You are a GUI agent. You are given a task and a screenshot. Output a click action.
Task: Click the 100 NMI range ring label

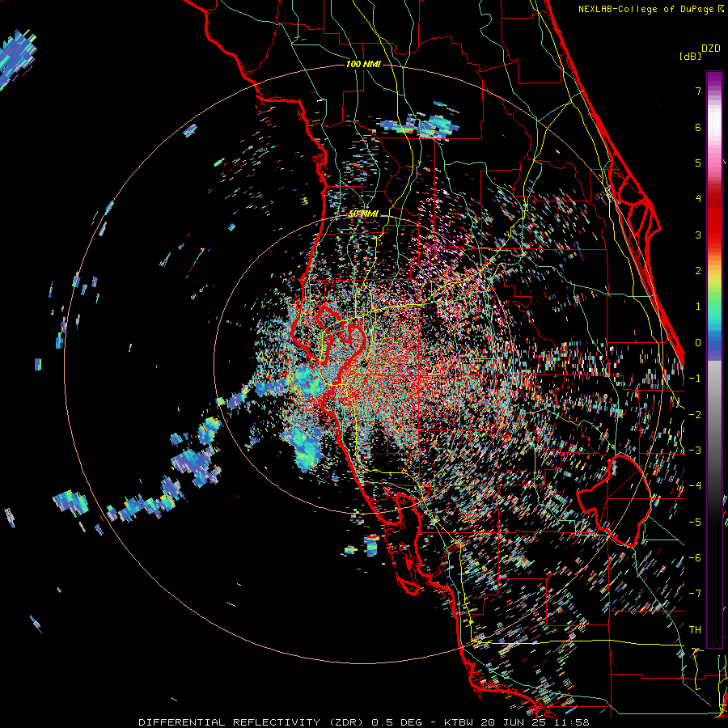[x=363, y=64]
